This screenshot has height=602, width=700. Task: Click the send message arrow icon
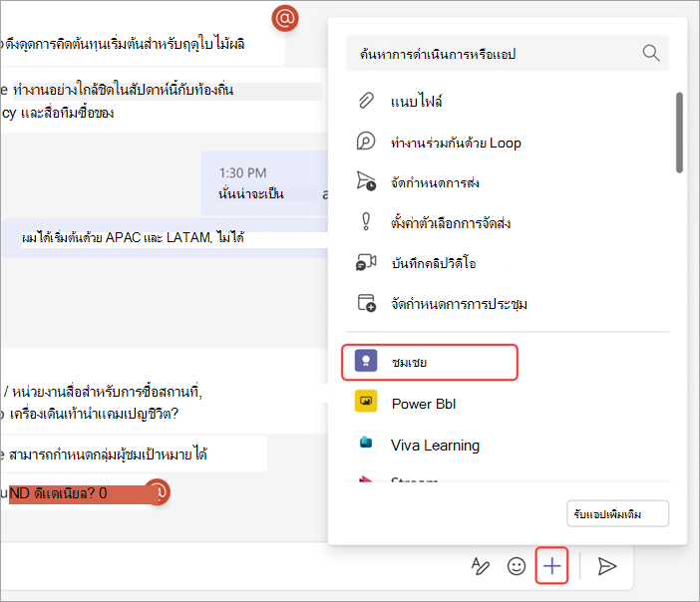(606, 566)
